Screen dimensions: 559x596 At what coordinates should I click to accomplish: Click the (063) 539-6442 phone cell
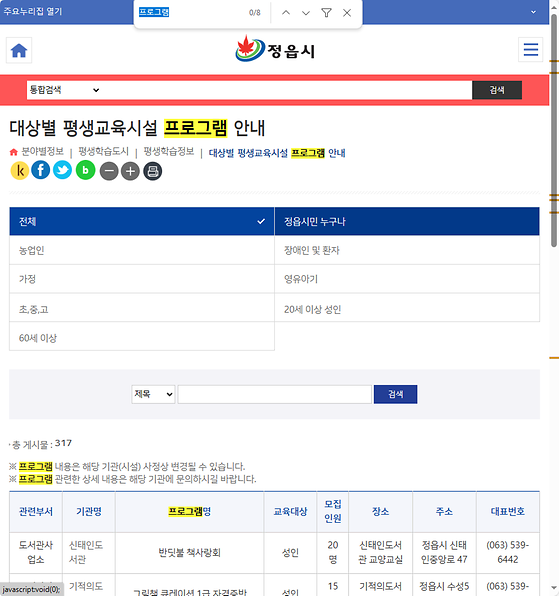(508, 552)
